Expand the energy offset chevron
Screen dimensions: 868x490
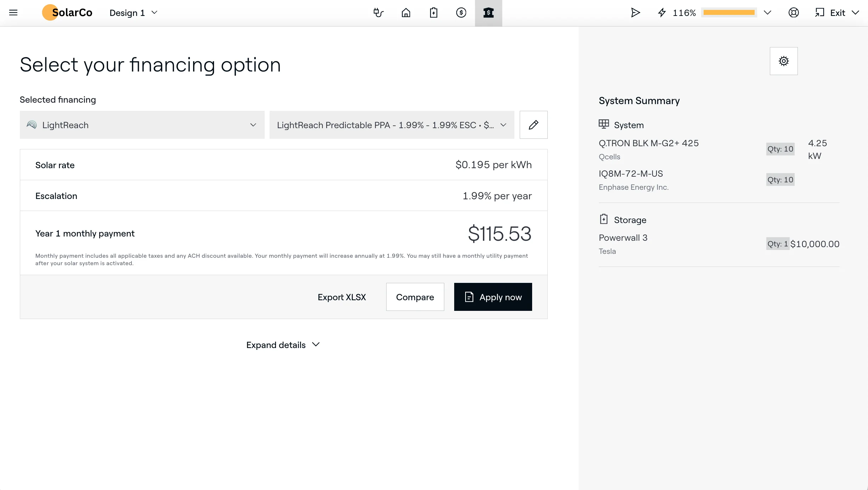tap(767, 13)
